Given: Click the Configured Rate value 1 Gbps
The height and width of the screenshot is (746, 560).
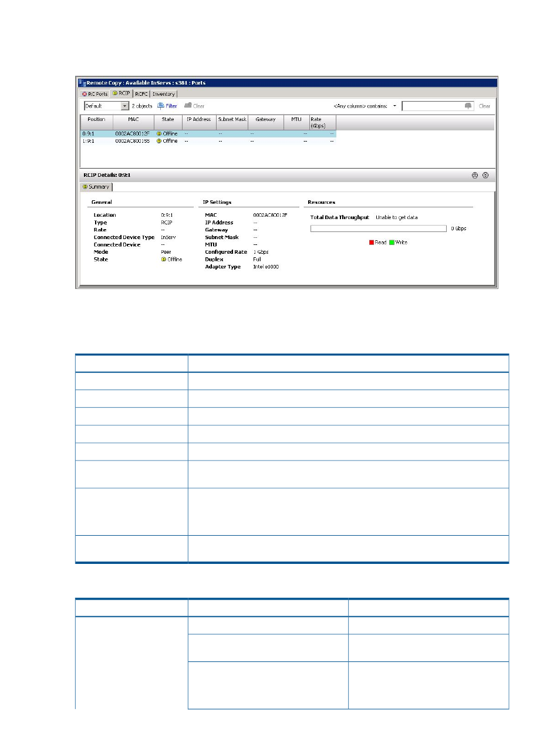Looking at the screenshot, I should [261, 252].
